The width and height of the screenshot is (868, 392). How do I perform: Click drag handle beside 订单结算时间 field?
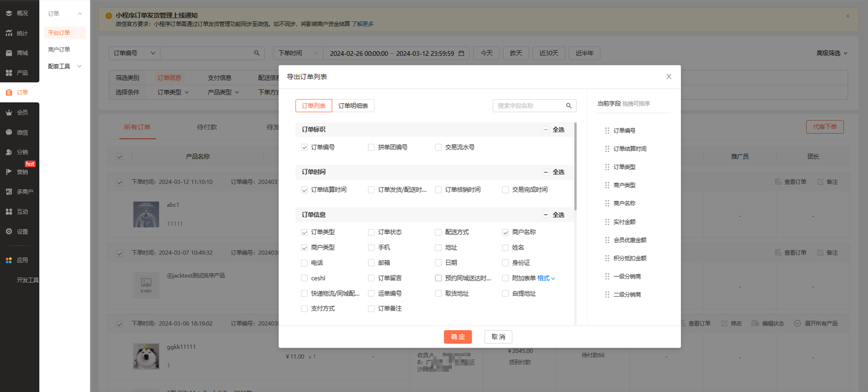[x=607, y=149]
